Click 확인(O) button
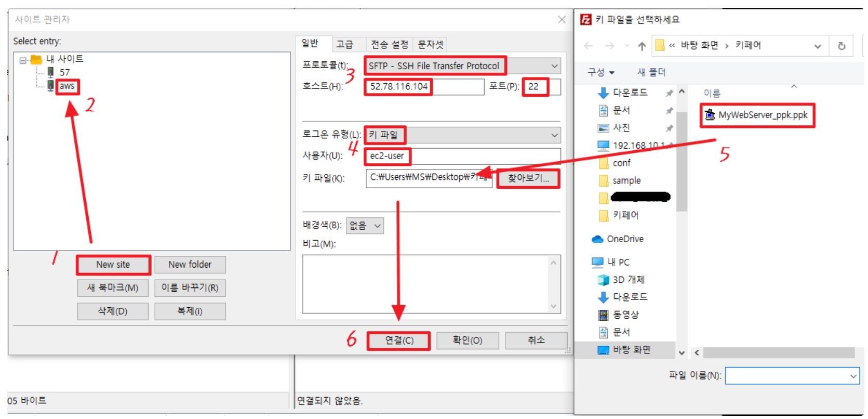 point(468,341)
